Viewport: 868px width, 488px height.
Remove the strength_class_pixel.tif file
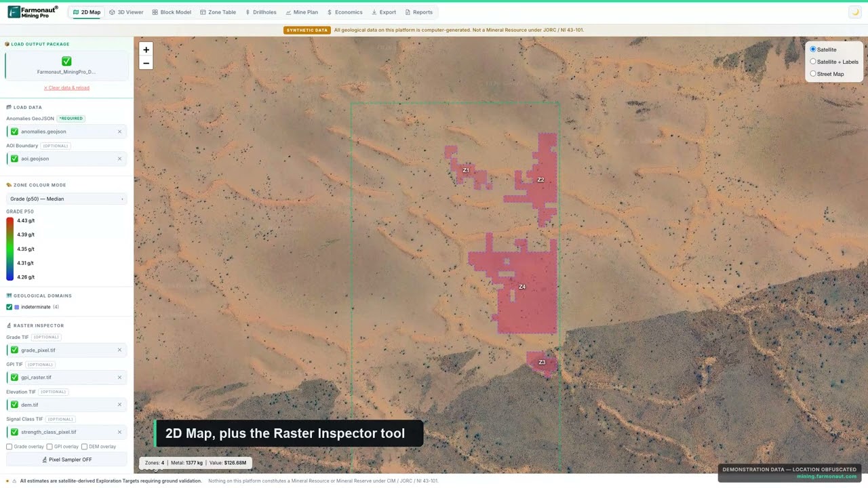pos(119,432)
